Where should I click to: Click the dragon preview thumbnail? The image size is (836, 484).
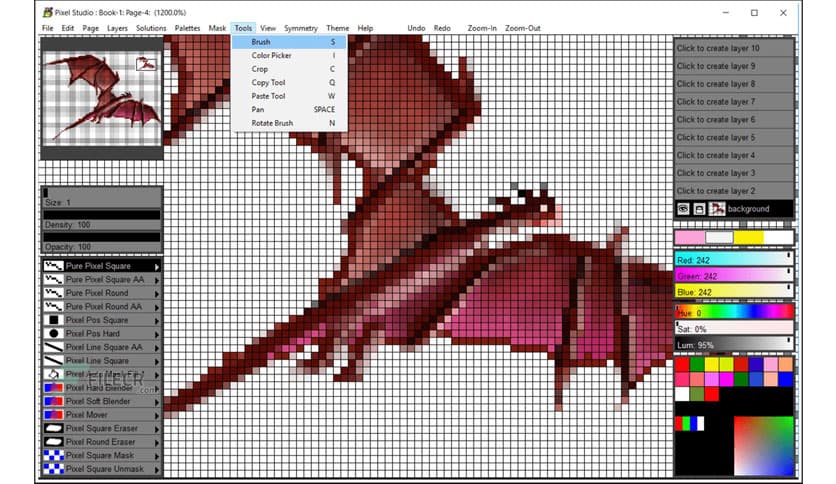[x=102, y=98]
